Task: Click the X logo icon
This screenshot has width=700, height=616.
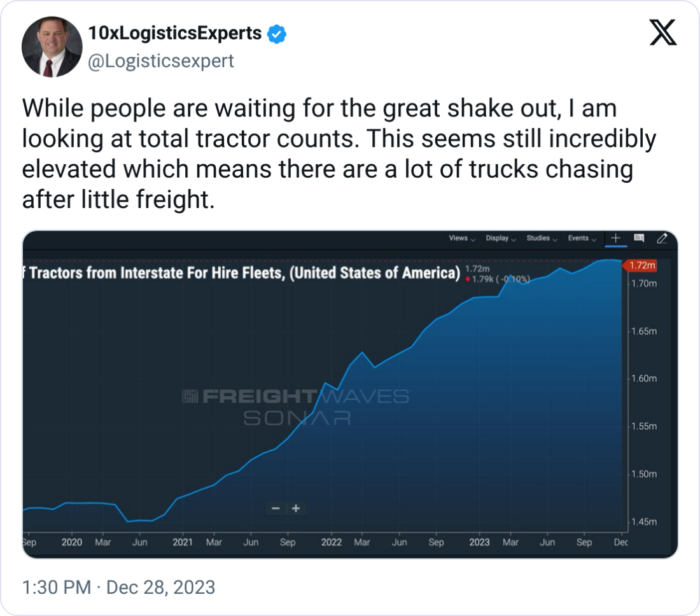Action: [662, 31]
